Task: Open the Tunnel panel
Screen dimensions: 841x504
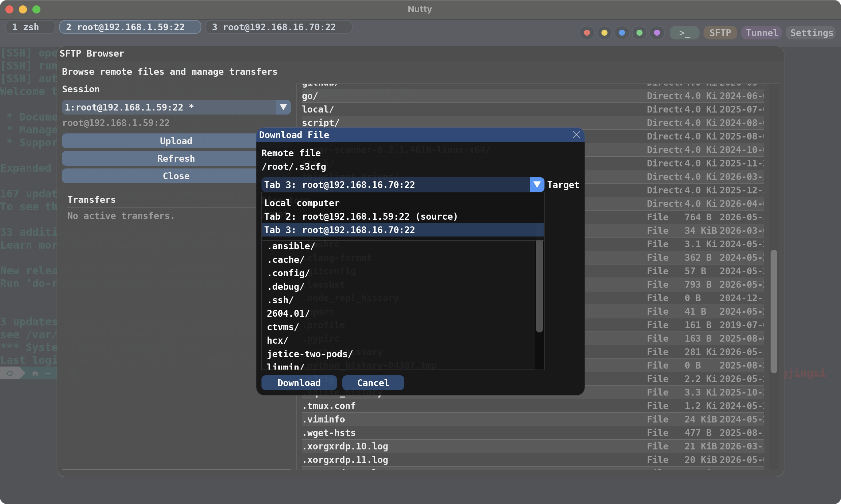Action: point(761,33)
